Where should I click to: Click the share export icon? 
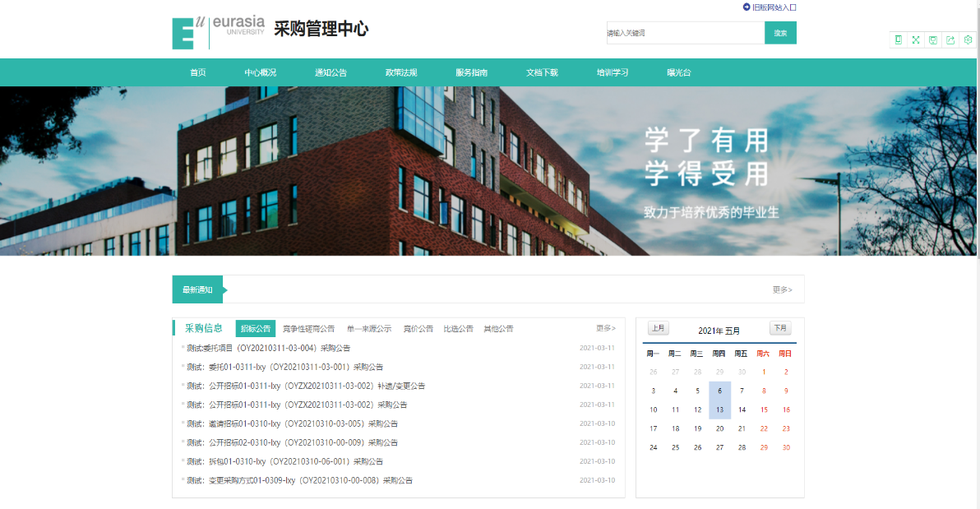point(950,39)
